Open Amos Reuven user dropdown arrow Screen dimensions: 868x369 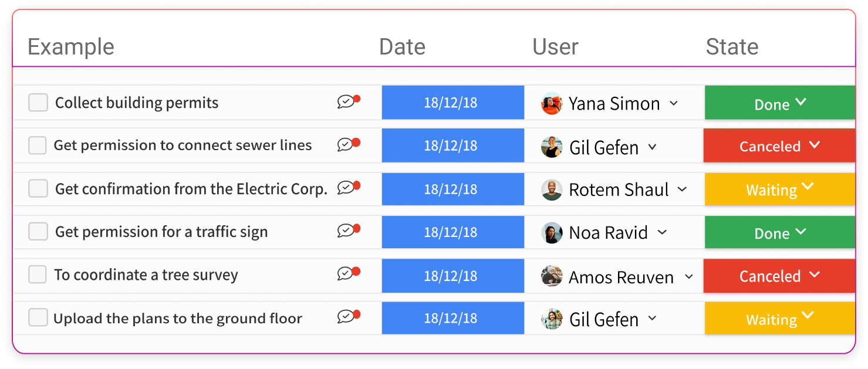point(689,276)
